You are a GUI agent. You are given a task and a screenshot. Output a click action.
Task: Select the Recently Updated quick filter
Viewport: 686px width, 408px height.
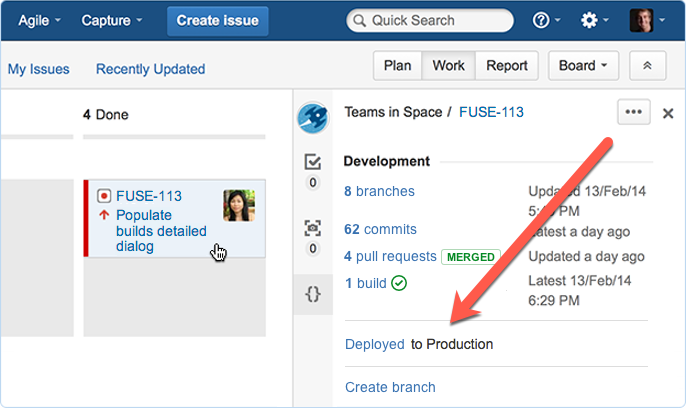pyautogui.click(x=150, y=69)
